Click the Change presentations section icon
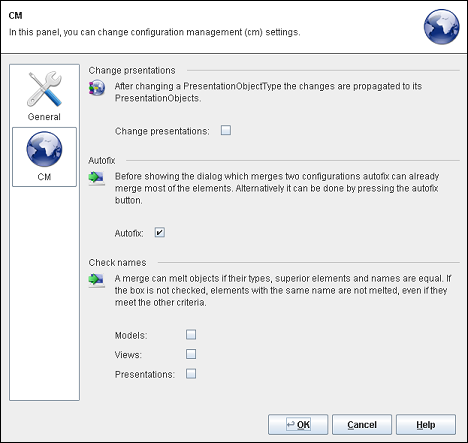The width and height of the screenshot is (468, 443). (97, 88)
